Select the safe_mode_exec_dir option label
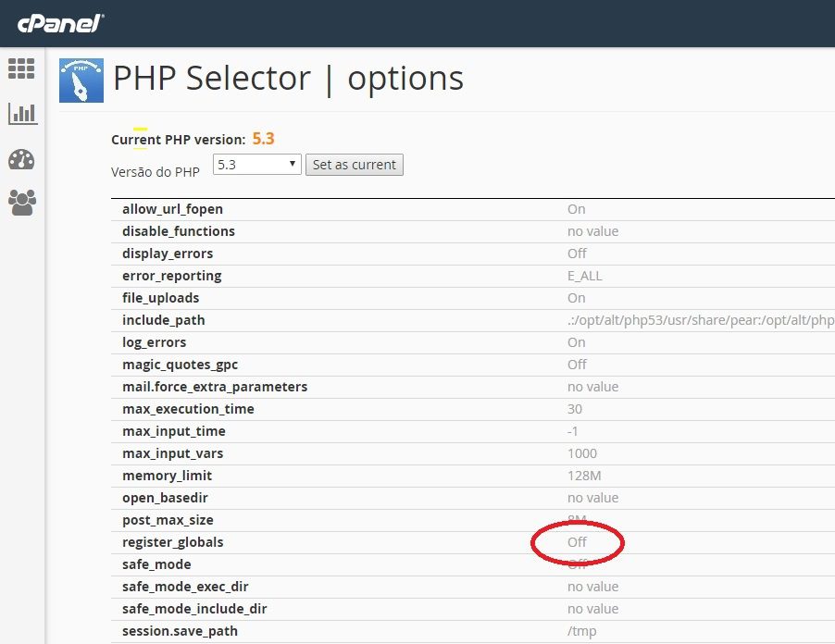Viewport: 835px width, 644px height. 185,587
